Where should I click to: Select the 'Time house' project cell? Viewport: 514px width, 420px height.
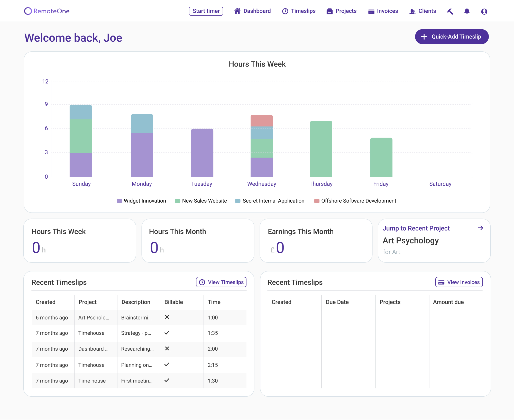(x=92, y=381)
